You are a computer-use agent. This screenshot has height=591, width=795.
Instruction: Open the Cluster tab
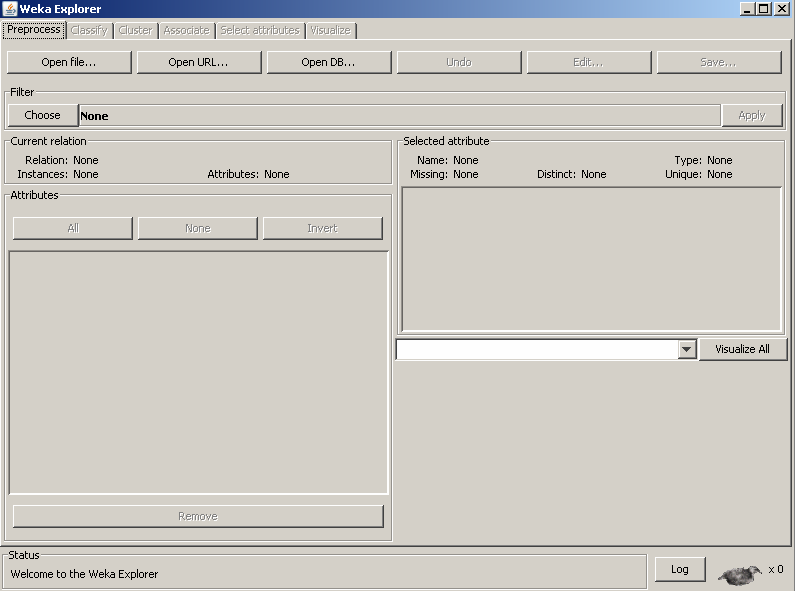(x=135, y=30)
